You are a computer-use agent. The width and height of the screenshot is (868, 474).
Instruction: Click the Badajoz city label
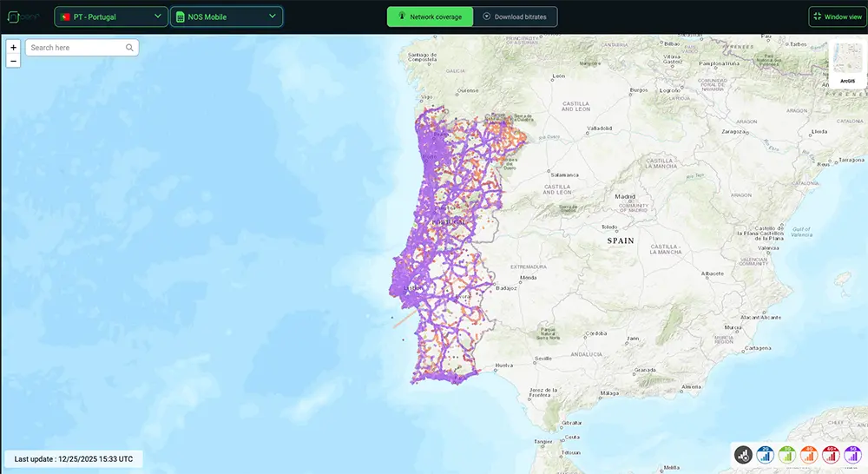[x=506, y=288]
